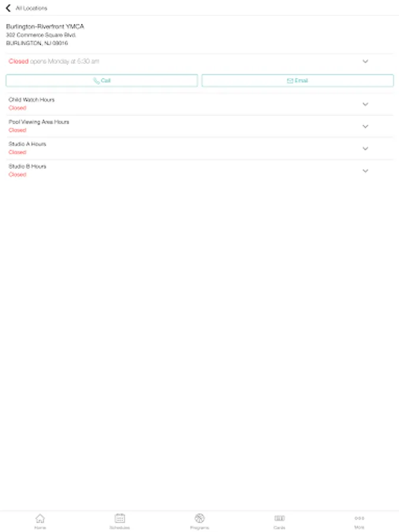Image resolution: width=399 pixels, height=532 pixels.
Task: Expand Child Watch Hours
Action: (365, 104)
